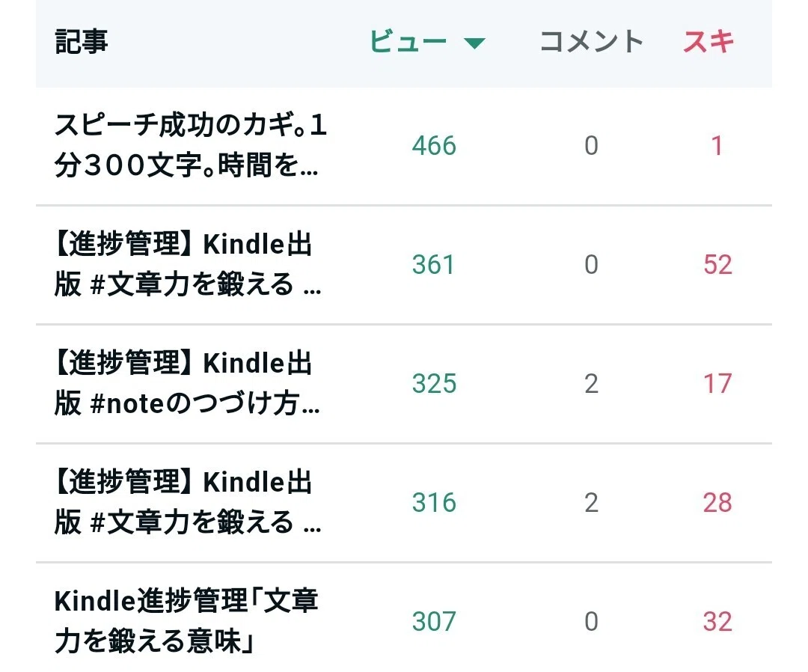The width and height of the screenshot is (808, 672).
Task: Click the 307 view count
Action: tap(434, 622)
